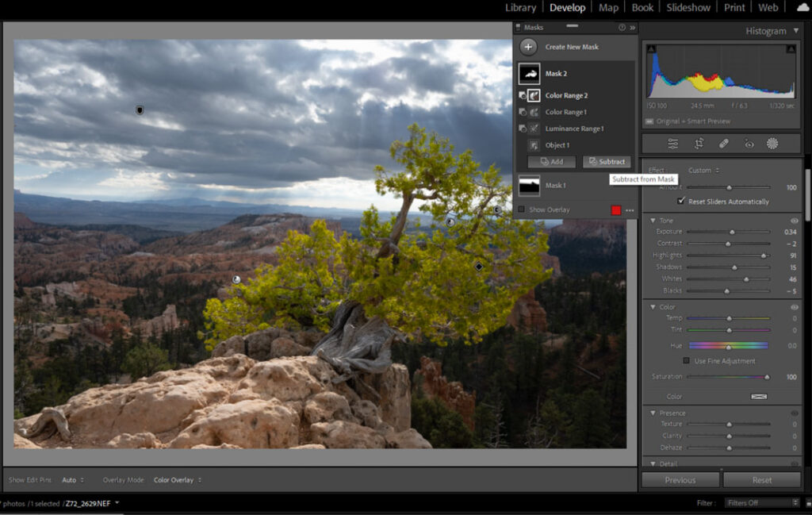This screenshot has height=515, width=812.
Task: Click the Saturation slider handle
Action: click(x=767, y=377)
